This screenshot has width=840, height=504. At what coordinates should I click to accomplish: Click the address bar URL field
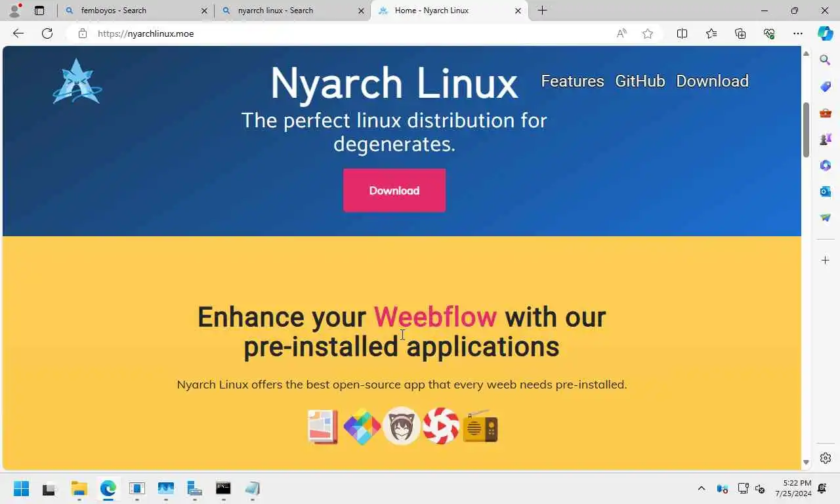(348, 33)
